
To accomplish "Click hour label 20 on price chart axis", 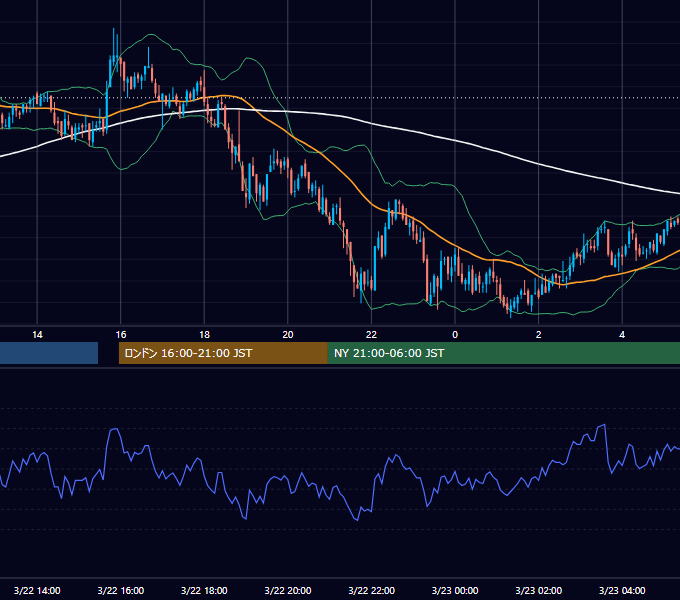I will tap(288, 335).
